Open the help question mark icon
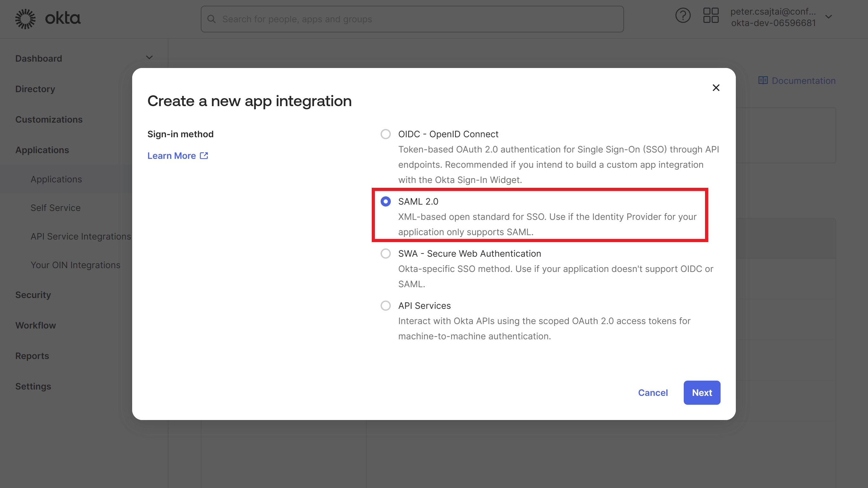This screenshot has height=488, width=868. [683, 16]
